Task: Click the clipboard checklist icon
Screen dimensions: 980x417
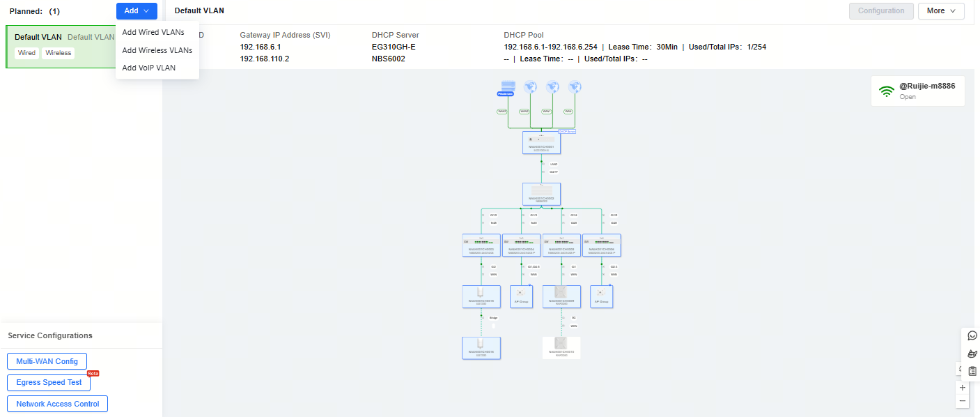Action: pos(972,371)
